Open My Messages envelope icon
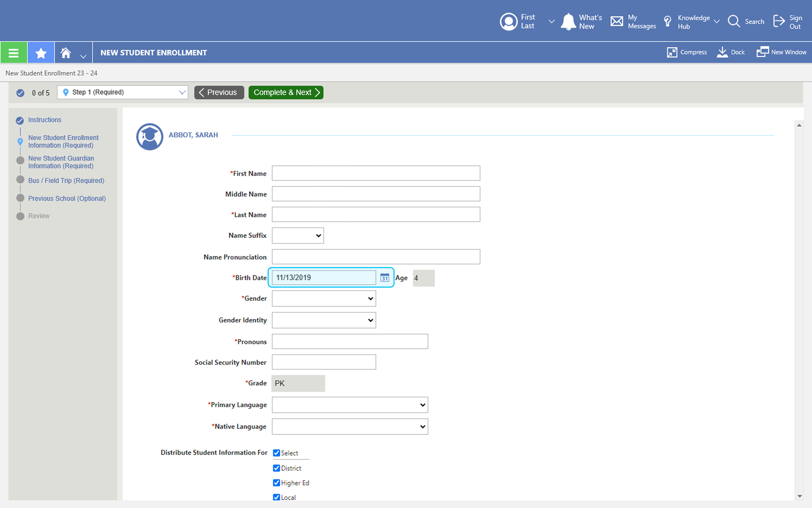812x508 pixels. click(617, 21)
